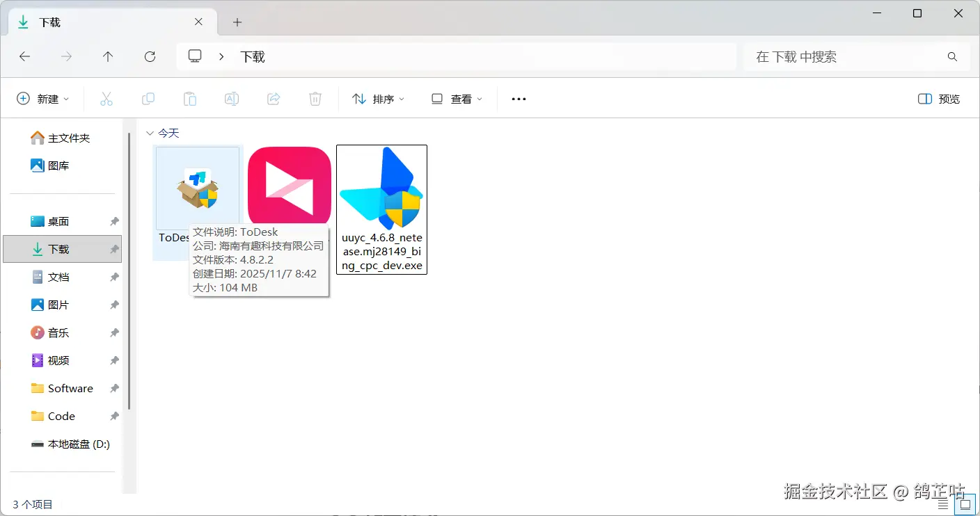Expand the address bar chevron before 下载
This screenshot has width=980, height=516.
point(221,57)
